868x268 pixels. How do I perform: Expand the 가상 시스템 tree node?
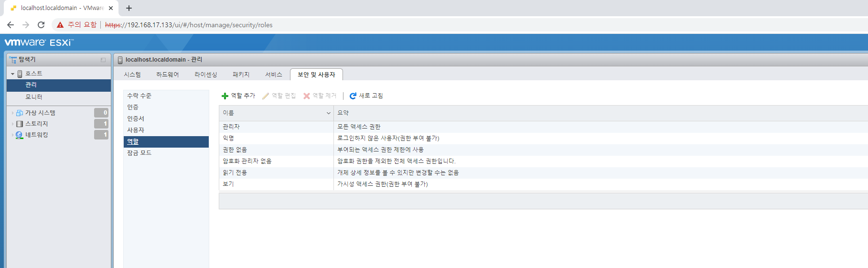[x=12, y=113]
